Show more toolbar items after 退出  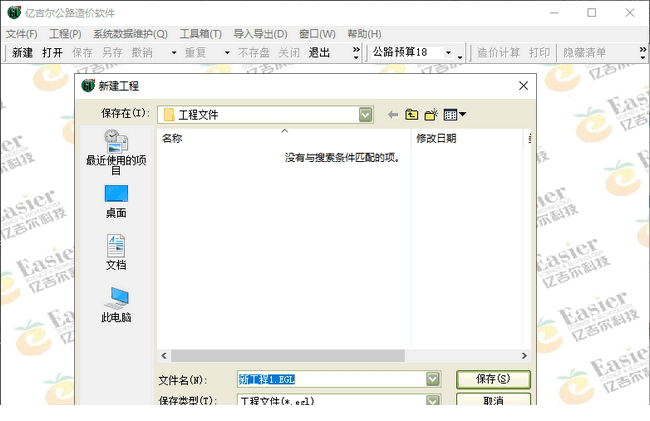pyautogui.click(x=356, y=53)
